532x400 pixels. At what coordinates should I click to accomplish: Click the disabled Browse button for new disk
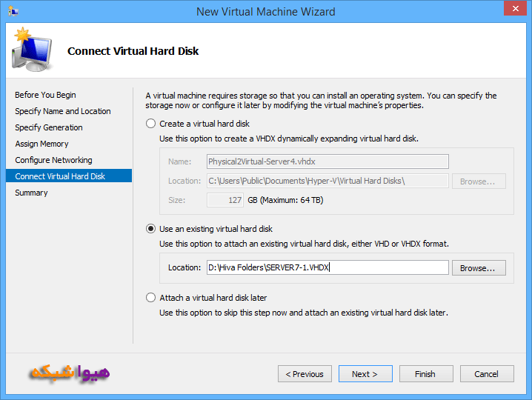[x=479, y=181]
